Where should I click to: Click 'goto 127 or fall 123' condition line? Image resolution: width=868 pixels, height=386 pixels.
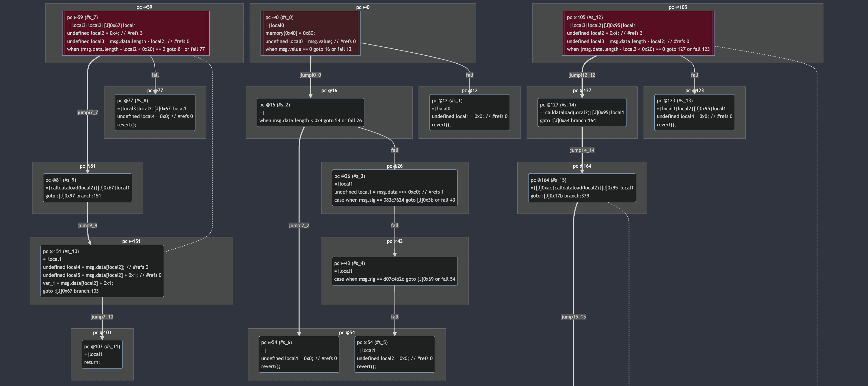pos(638,49)
